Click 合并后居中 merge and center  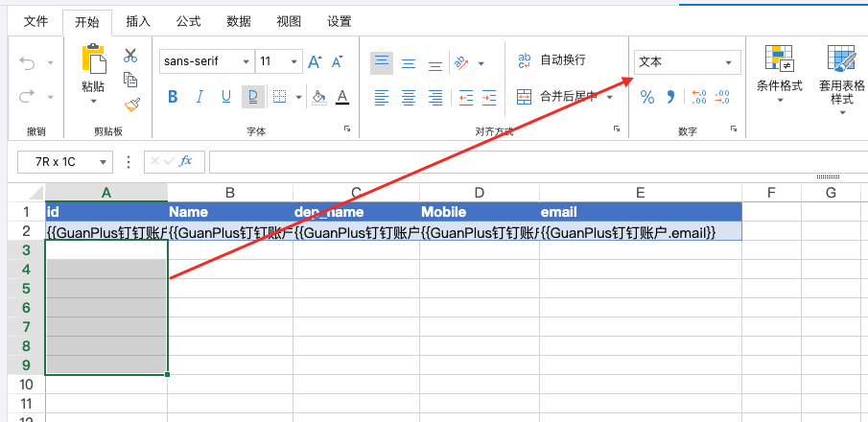tap(558, 97)
